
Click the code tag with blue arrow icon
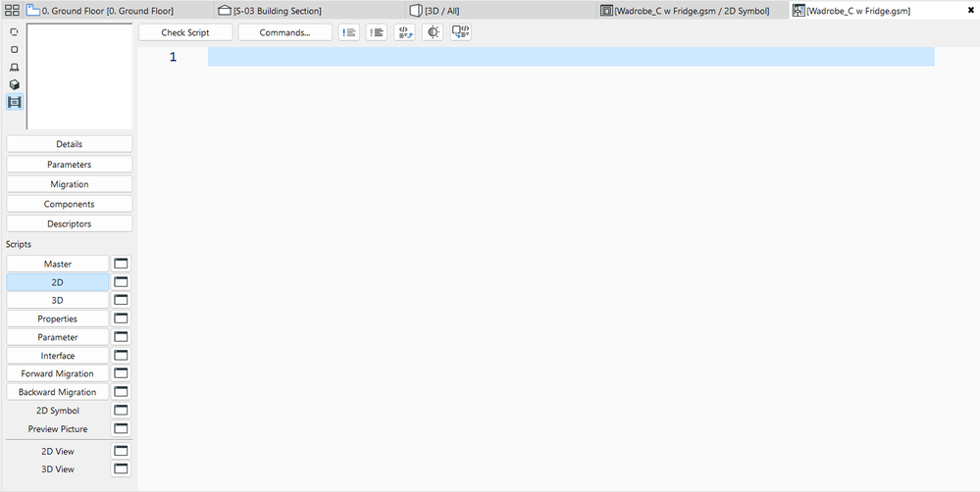coord(404,32)
